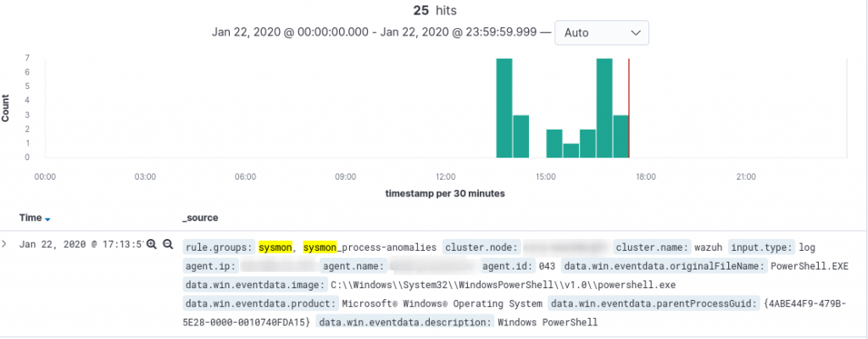This screenshot has height=339, width=868.
Task: Click the powershell.exe image path value
Action: click(x=504, y=285)
